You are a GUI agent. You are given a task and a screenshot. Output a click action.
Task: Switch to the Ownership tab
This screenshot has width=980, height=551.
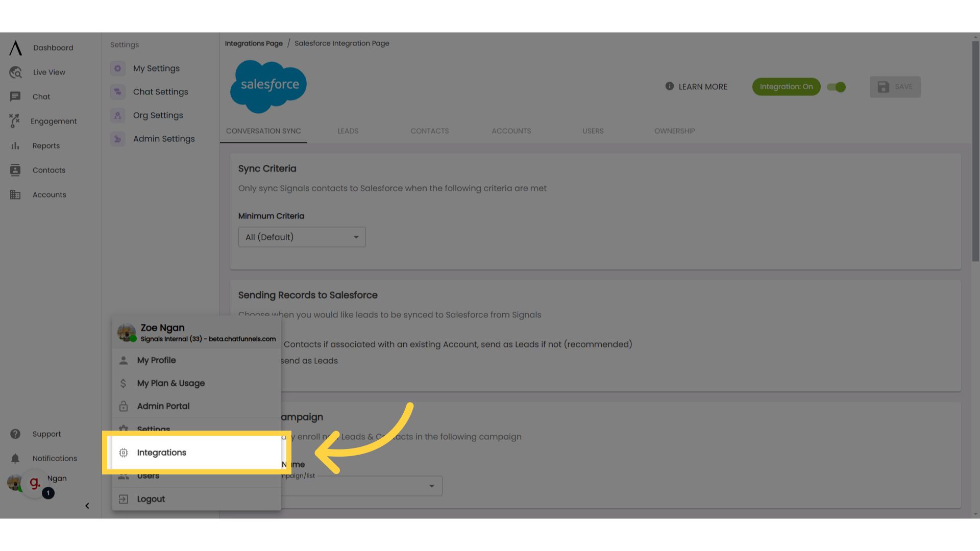(675, 131)
